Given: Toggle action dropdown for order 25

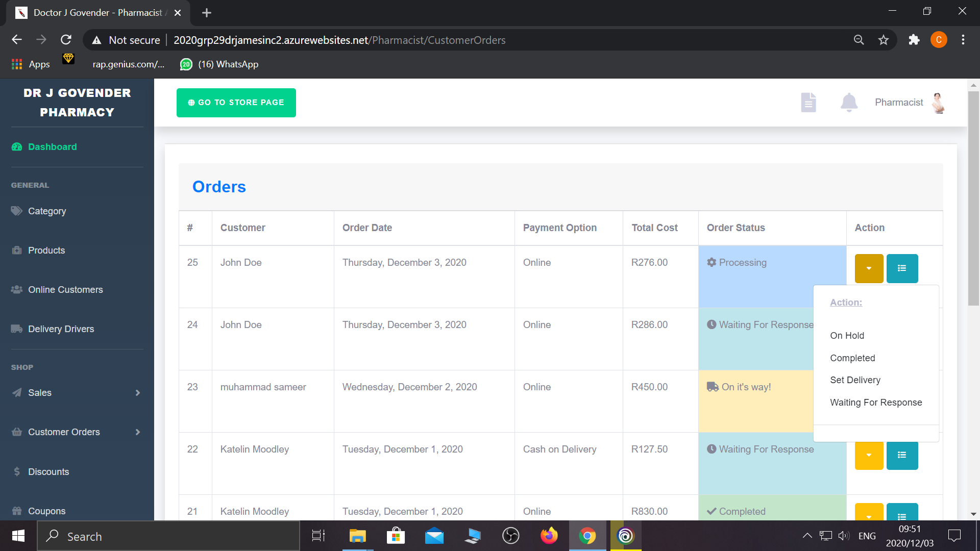Looking at the screenshot, I should coord(869,268).
